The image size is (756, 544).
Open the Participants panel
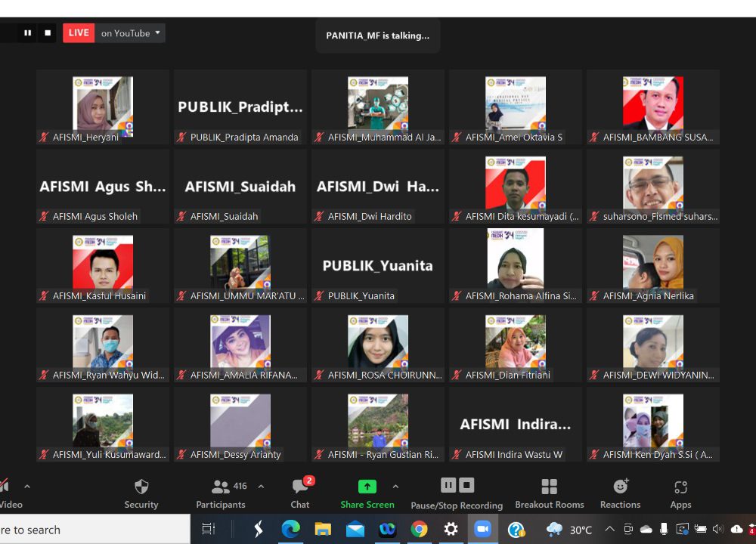pyautogui.click(x=221, y=493)
